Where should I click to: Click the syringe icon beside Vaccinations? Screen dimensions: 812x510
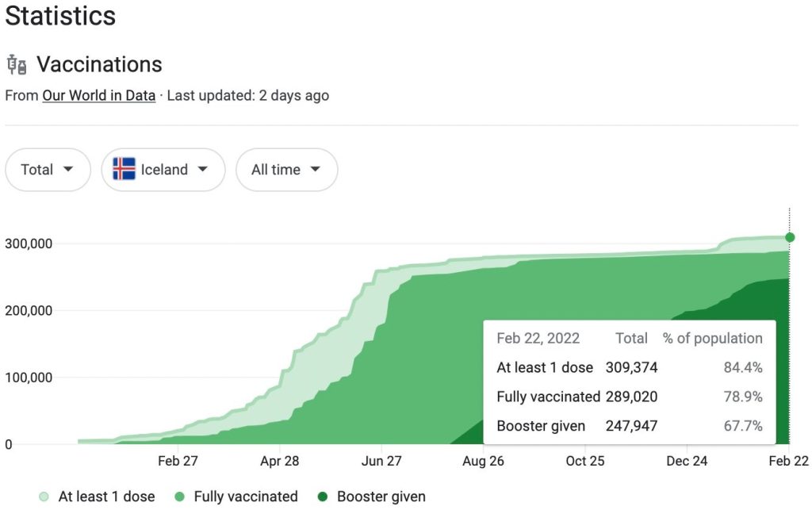17,64
